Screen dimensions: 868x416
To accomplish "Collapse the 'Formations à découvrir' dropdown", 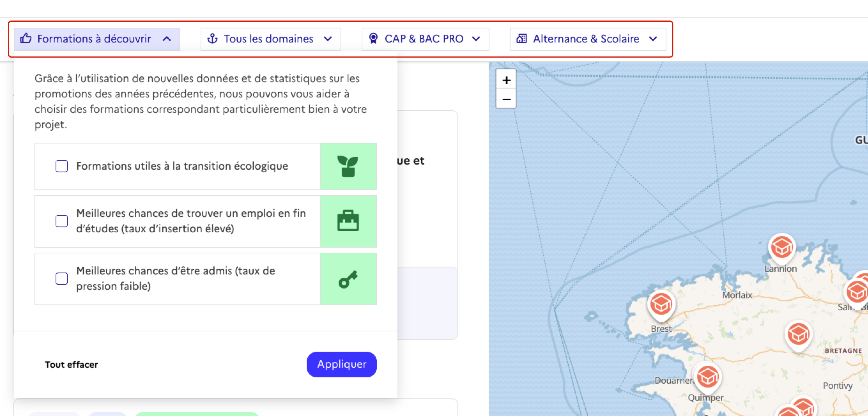I will pos(97,39).
